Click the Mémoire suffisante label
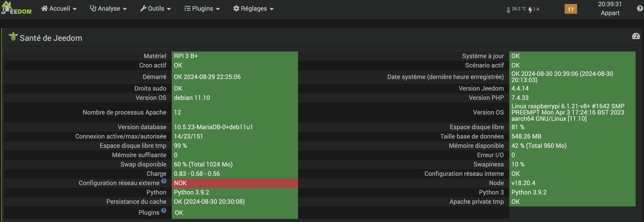The height and width of the screenshot is (222, 644). pyautogui.click(x=139, y=155)
